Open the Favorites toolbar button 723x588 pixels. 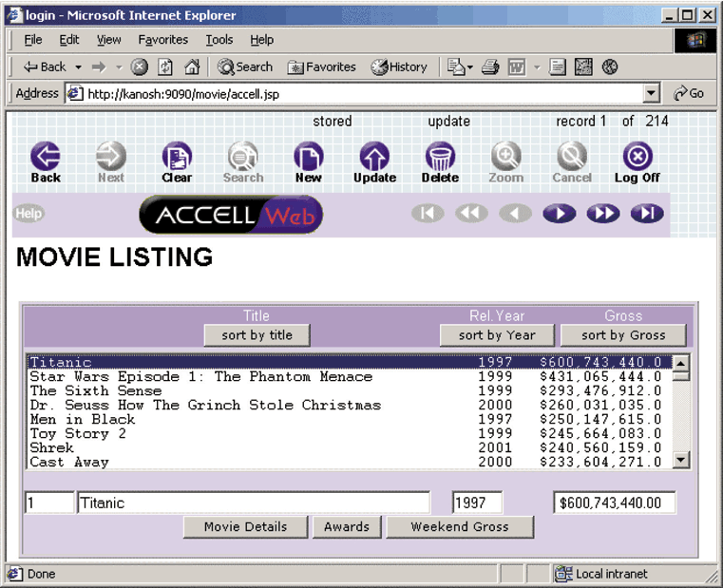pos(321,67)
